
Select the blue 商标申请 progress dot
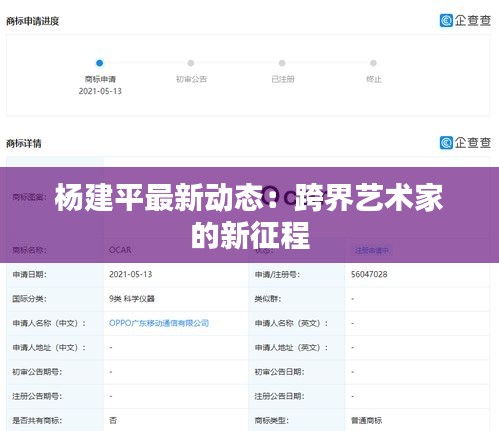click(99, 63)
